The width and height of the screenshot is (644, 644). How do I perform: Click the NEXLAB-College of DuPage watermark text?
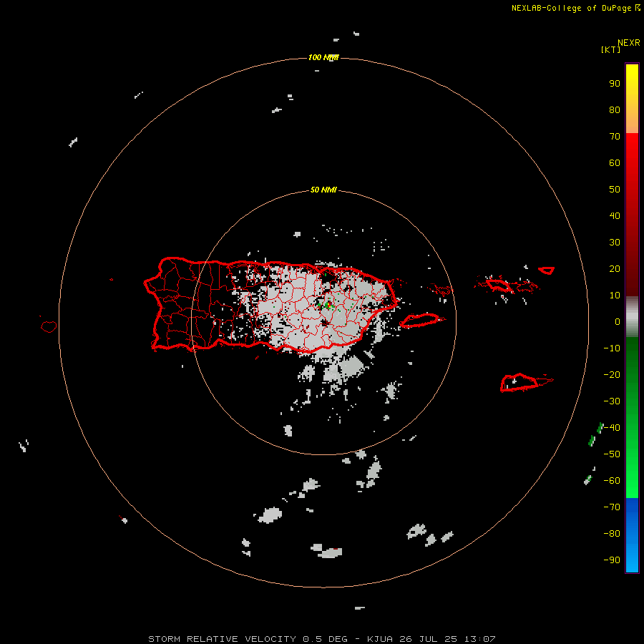(575, 8)
